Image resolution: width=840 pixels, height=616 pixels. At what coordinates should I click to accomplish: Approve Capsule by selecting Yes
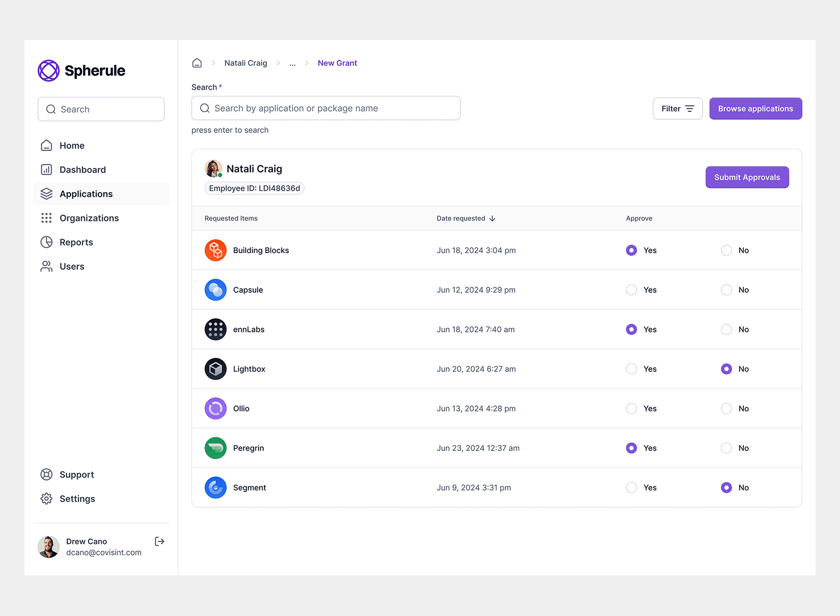coord(631,290)
